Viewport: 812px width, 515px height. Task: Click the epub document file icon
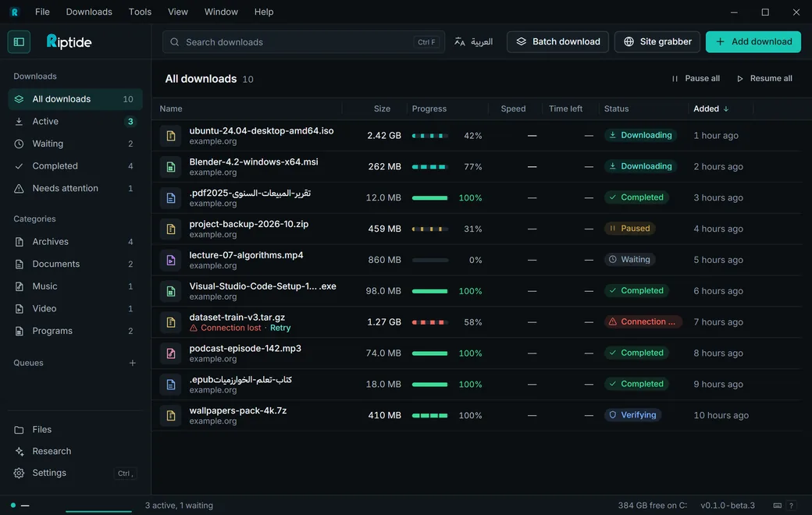(170, 384)
